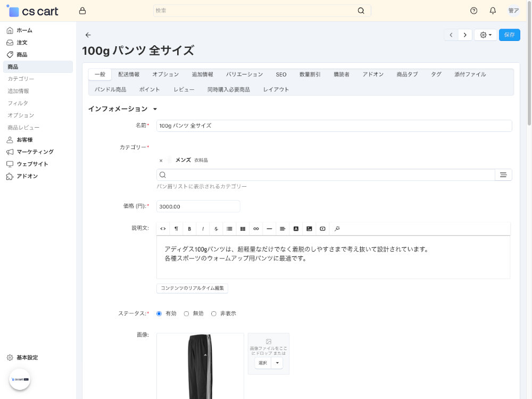Switch to the SEO tab

[281, 74]
